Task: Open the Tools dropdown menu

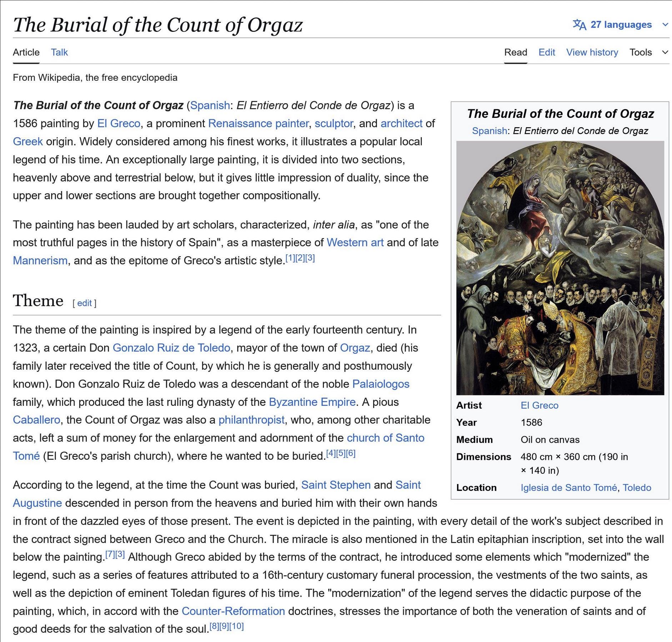Action: [x=649, y=52]
